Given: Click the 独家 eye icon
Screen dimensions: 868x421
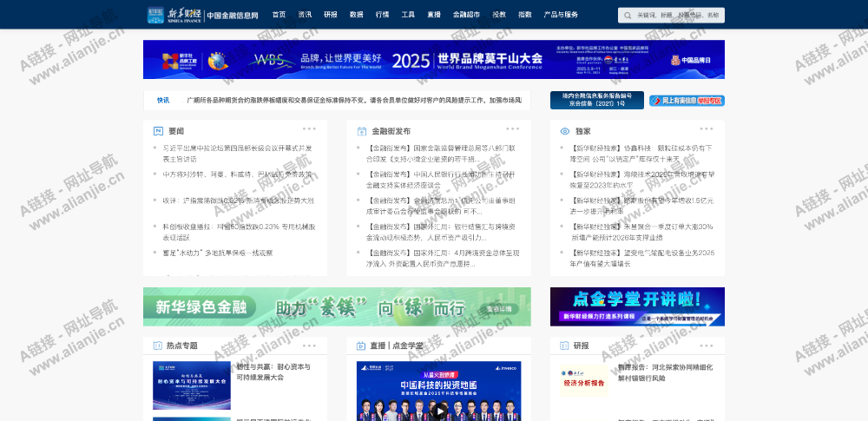Looking at the screenshot, I should pyautogui.click(x=565, y=131).
